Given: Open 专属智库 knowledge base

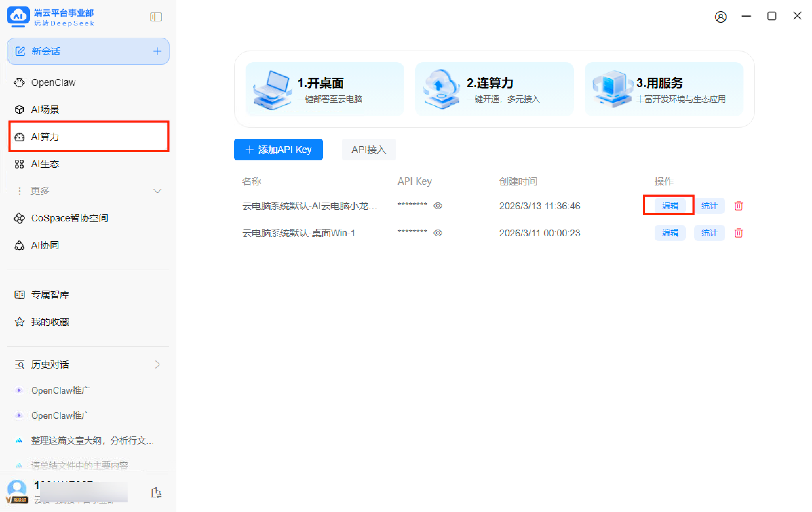Looking at the screenshot, I should 50,295.
